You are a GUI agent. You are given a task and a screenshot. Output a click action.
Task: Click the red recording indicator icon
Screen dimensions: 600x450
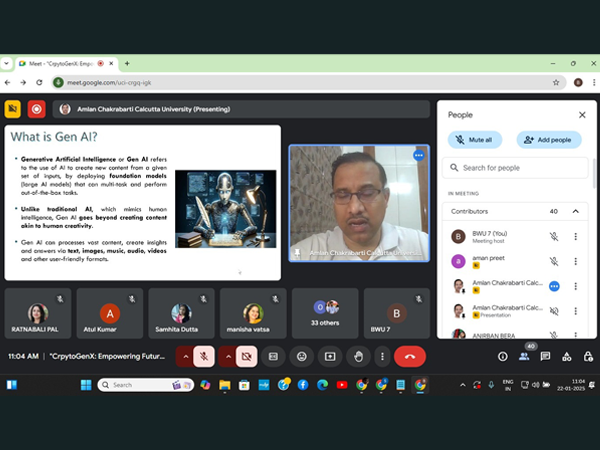click(x=37, y=109)
